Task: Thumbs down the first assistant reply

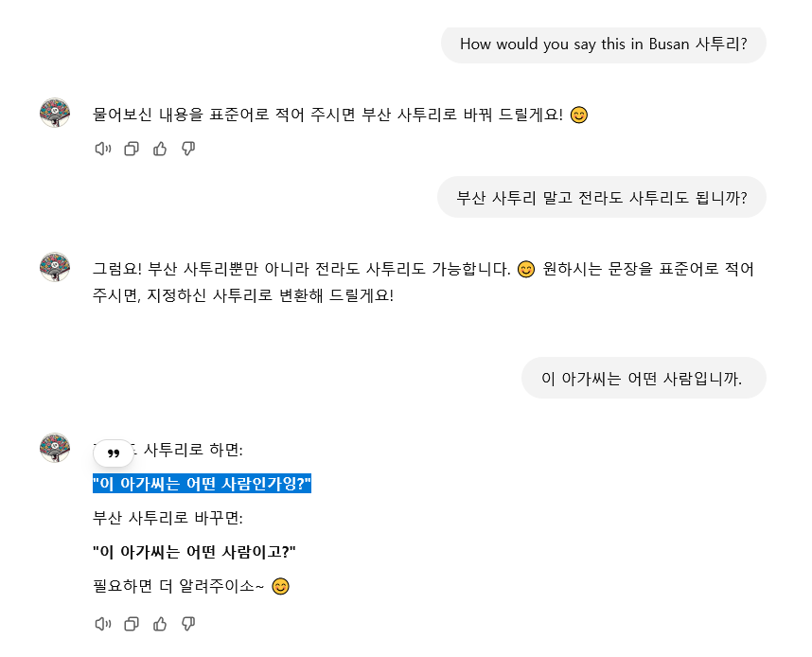Action: pyautogui.click(x=188, y=149)
